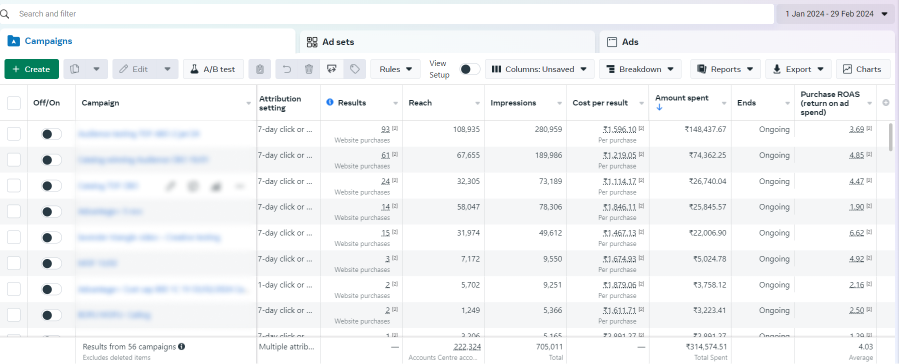This screenshot has width=899, height=364.
Task: Switch to the Ad sets tab
Action: coord(447,42)
